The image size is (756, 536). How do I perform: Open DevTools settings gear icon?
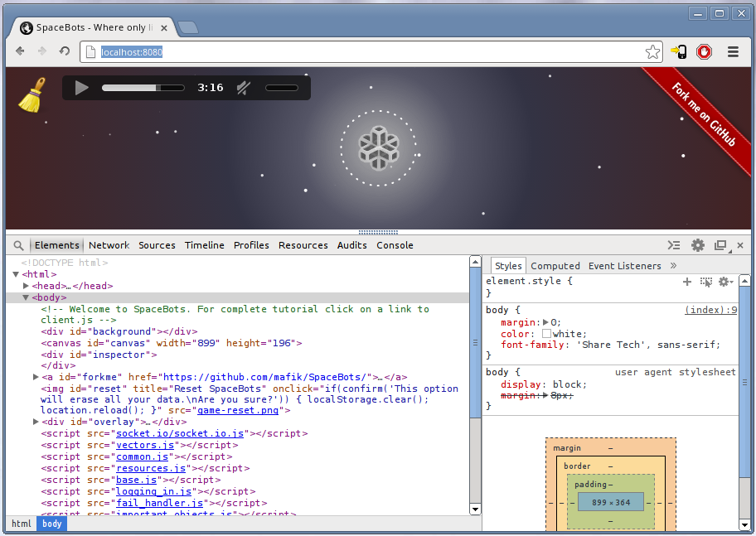pos(698,245)
